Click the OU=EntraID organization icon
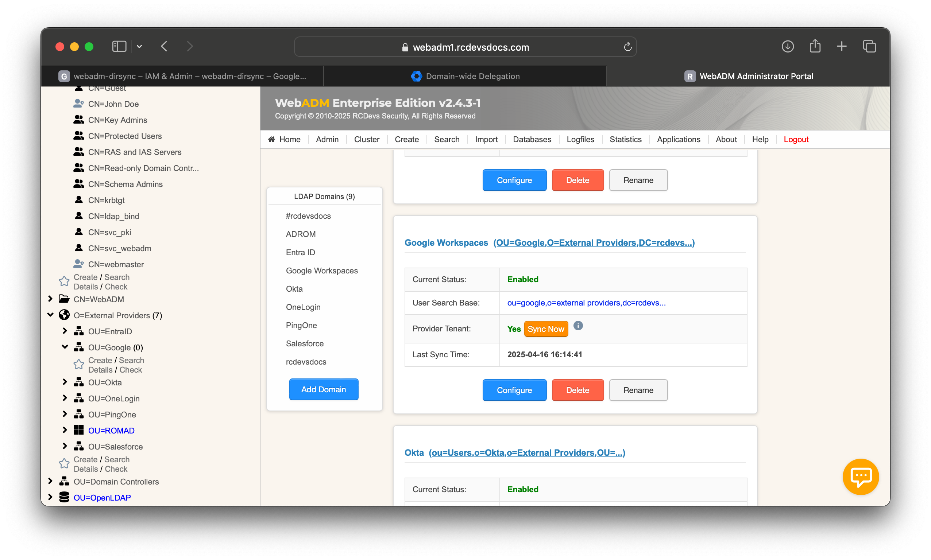This screenshot has height=560, width=931. [78, 331]
